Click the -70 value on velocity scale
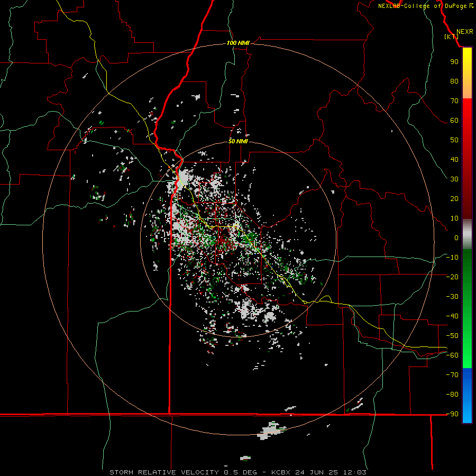Image resolution: width=476 pixels, height=476 pixels. click(x=452, y=375)
